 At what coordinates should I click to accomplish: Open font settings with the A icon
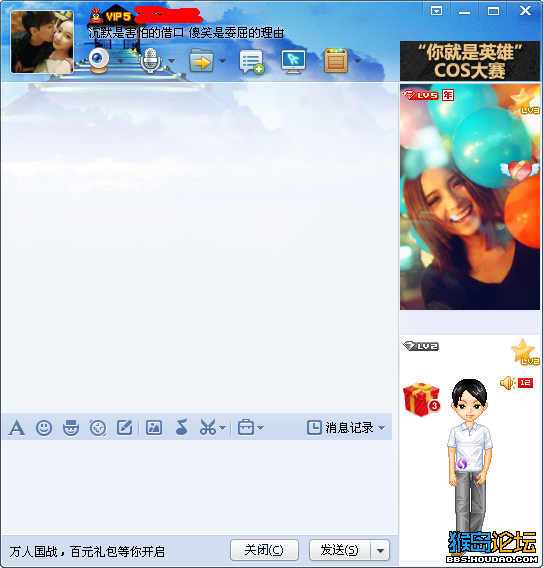click(x=17, y=428)
